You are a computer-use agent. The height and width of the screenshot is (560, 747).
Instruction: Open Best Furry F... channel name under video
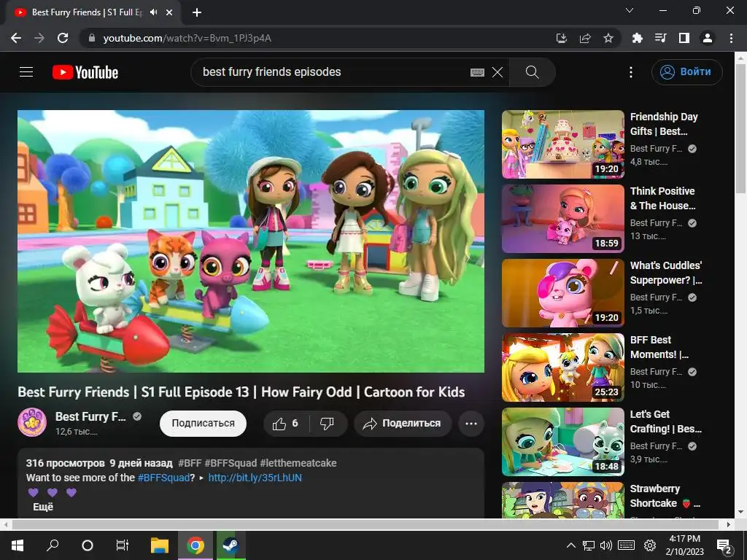(x=90, y=416)
